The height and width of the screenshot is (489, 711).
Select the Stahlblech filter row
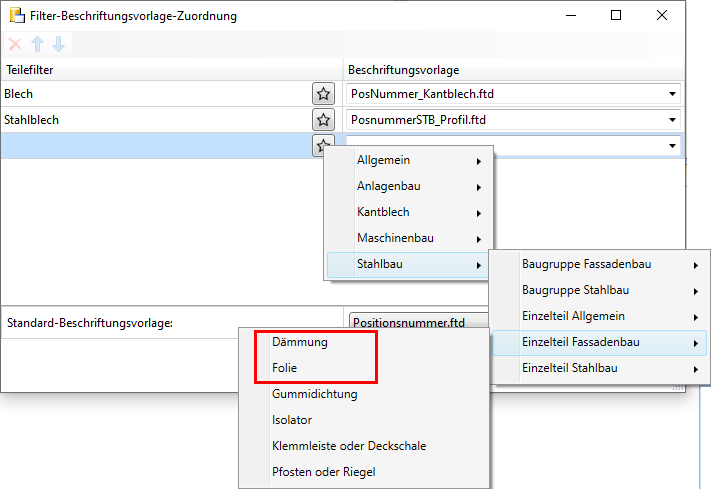(x=156, y=120)
